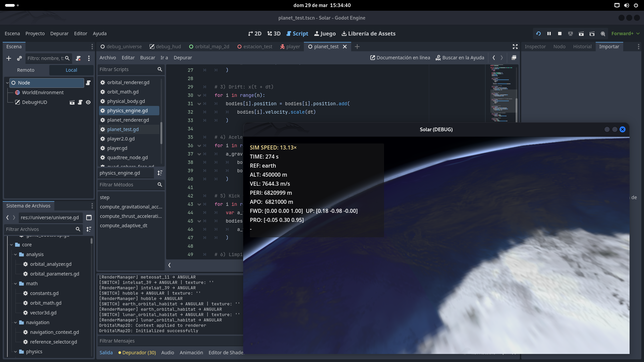
Task: Adjust the system volume from the top bar
Action: point(627,5)
